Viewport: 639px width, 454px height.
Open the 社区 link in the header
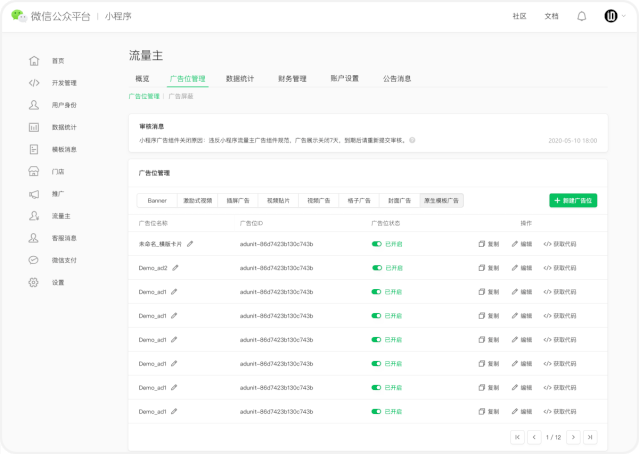[519, 16]
